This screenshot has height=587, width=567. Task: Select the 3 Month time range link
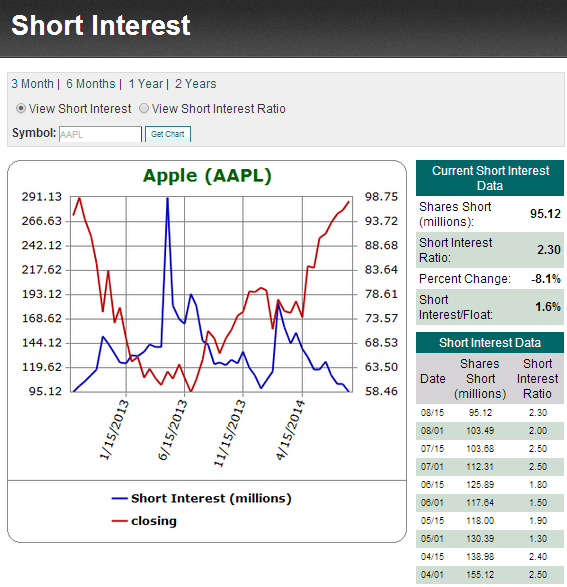(32, 84)
